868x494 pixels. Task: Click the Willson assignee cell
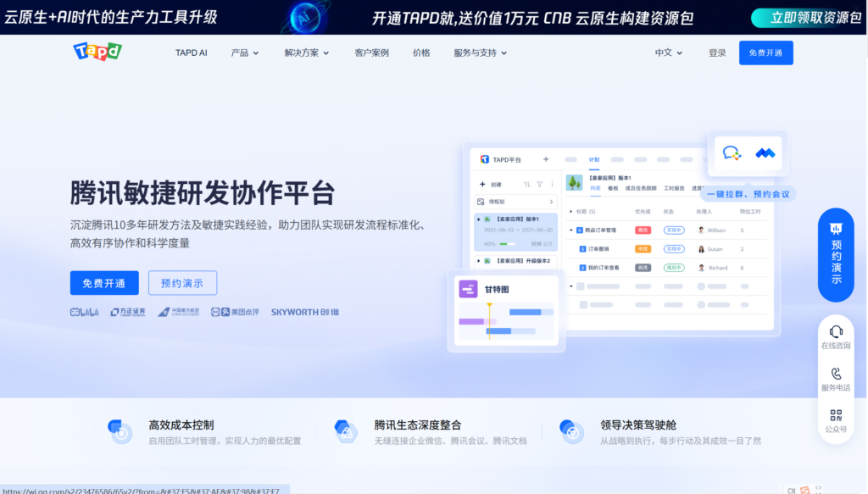(711, 230)
